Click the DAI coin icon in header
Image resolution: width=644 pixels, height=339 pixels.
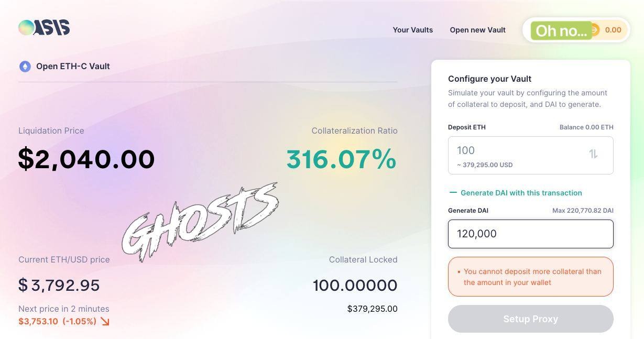click(x=594, y=30)
